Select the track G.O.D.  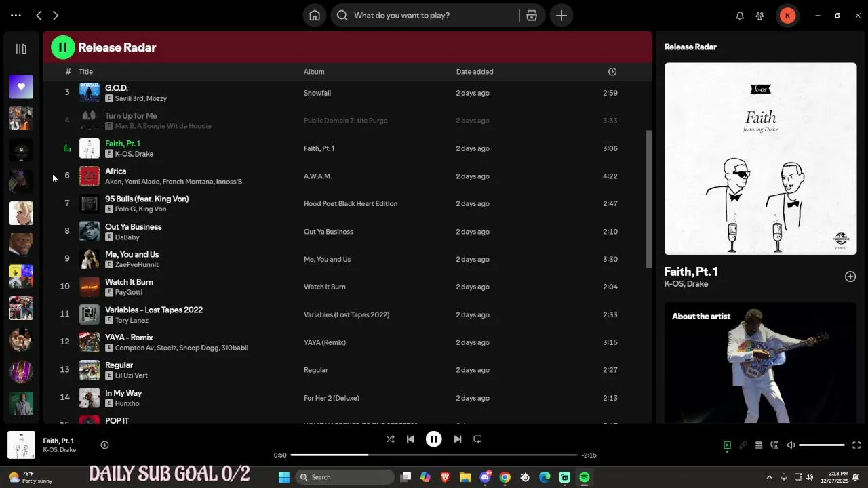coord(117,88)
